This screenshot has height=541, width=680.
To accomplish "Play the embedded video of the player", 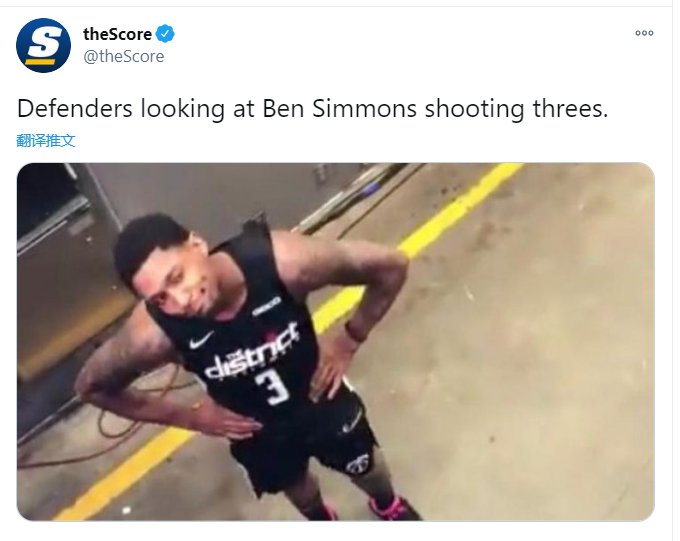I will tap(335, 342).
